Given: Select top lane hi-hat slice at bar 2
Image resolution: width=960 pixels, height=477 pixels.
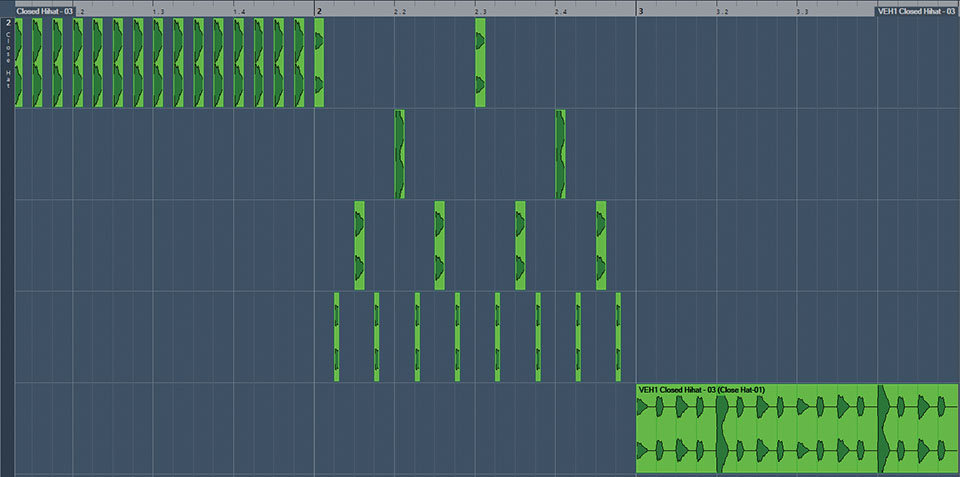Looking at the screenshot, I should (319, 62).
